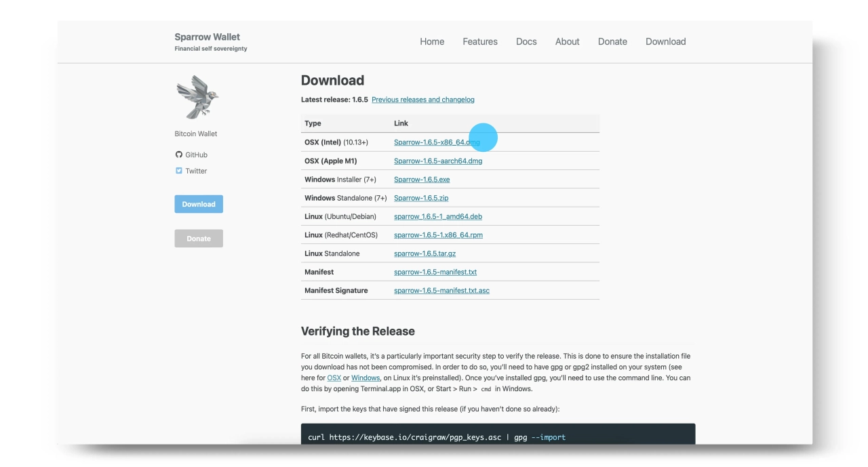Download Sparrow-1.6.5-aarch64.dmg for Apple M1
The width and height of the screenshot is (868, 467).
(438, 161)
